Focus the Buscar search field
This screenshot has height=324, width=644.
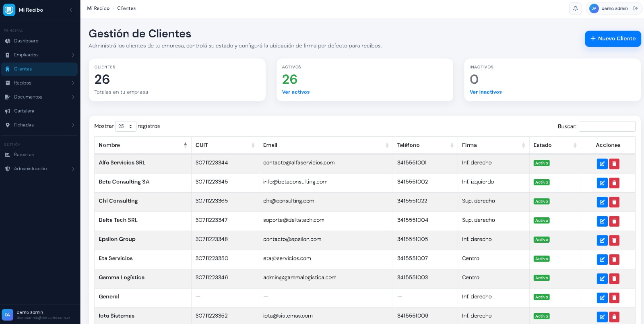click(x=607, y=126)
